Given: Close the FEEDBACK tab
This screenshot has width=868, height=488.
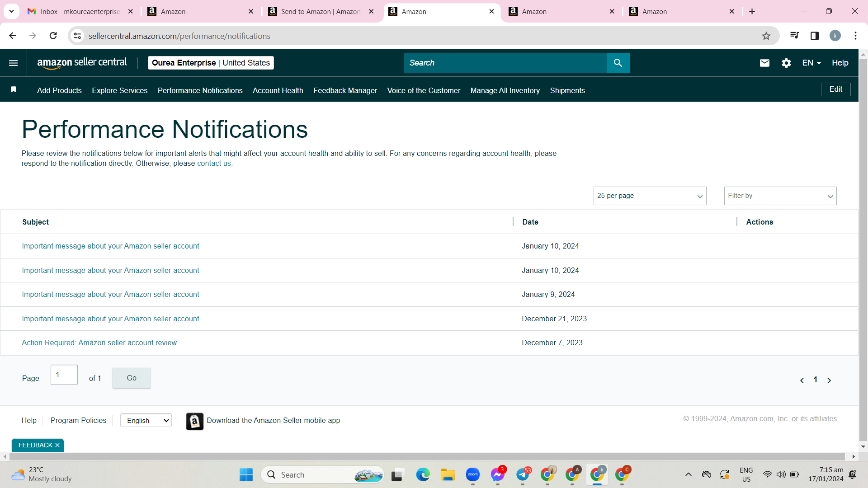Looking at the screenshot, I should pyautogui.click(x=57, y=445).
